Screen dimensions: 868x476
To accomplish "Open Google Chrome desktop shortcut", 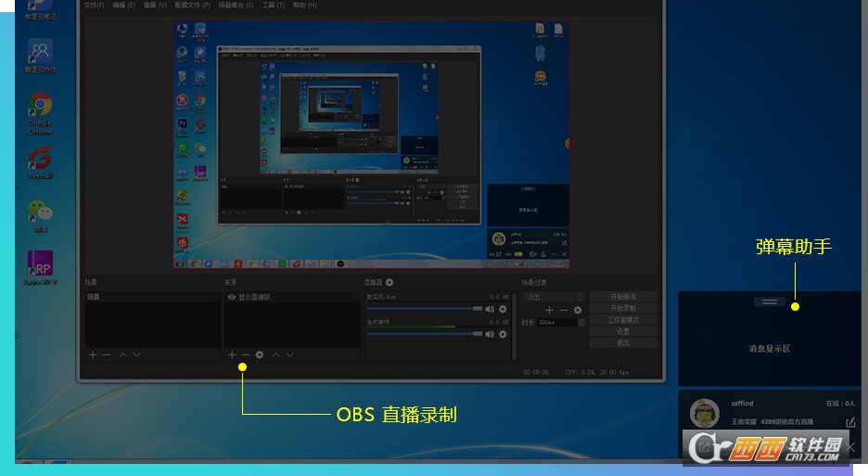I will pyautogui.click(x=40, y=106).
